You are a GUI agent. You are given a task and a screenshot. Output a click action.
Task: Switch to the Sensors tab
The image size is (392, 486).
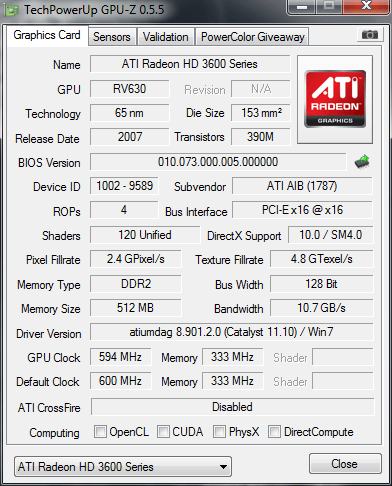(x=112, y=37)
